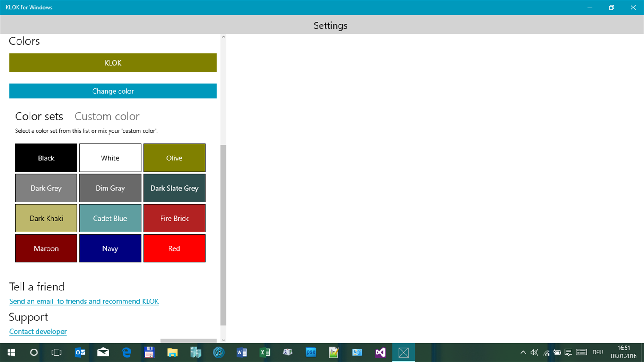This screenshot has height=362, width=644.
Task: Apply the Navy color set
Action: coord(110,248)
